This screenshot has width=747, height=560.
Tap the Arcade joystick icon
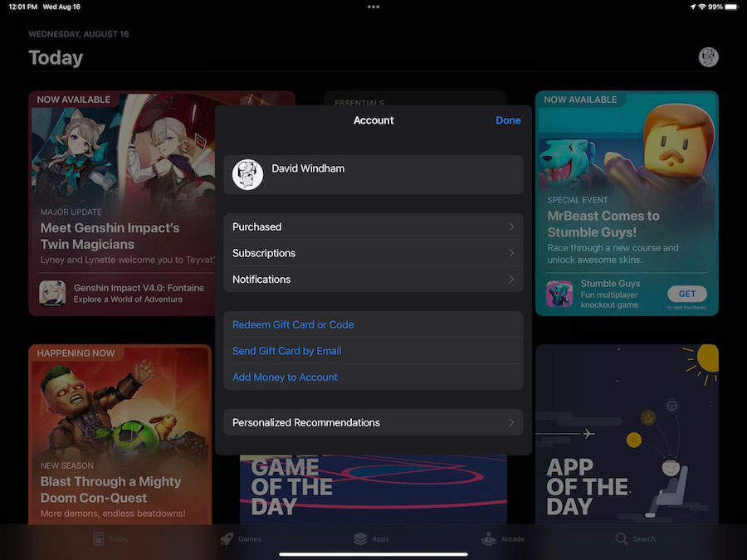coord(488,538)
